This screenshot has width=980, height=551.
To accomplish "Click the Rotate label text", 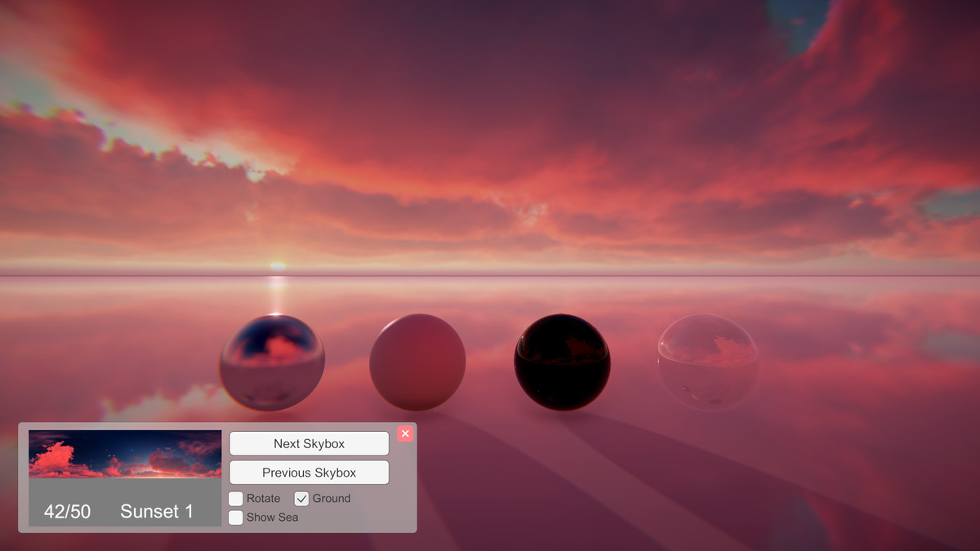I will [x=264, y=498].
